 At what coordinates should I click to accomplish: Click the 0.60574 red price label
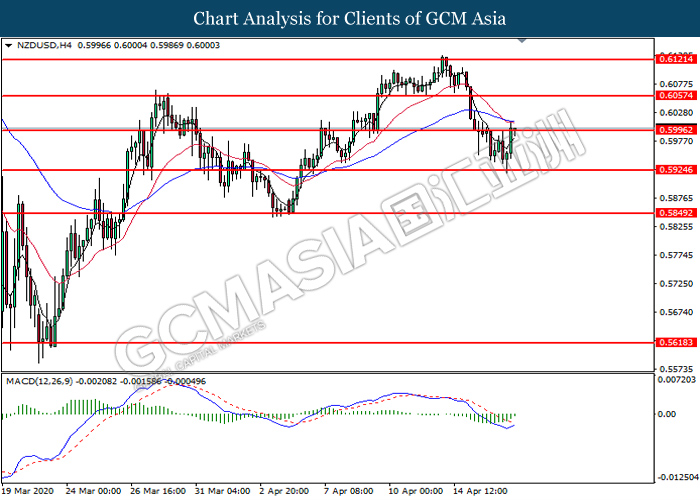click(x=676, y=96)
